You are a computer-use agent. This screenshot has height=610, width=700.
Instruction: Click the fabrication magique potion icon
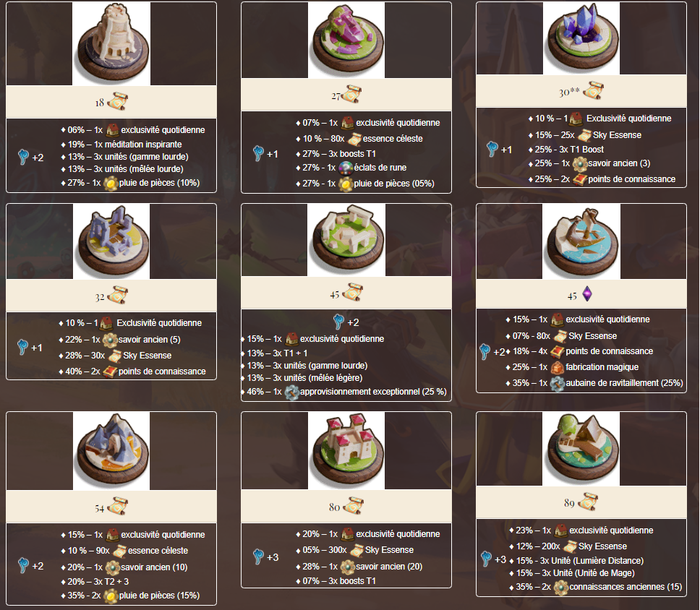click(557, 367)
